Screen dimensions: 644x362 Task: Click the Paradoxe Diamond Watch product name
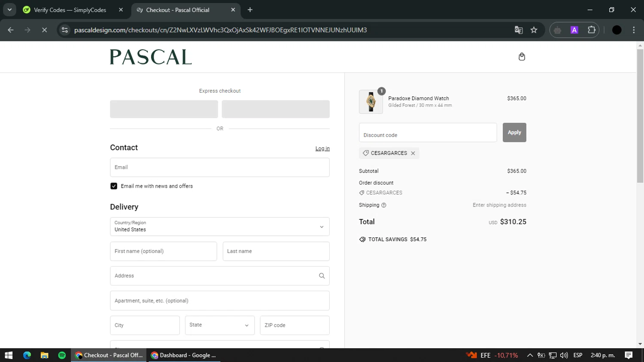[x=419, y=98]
